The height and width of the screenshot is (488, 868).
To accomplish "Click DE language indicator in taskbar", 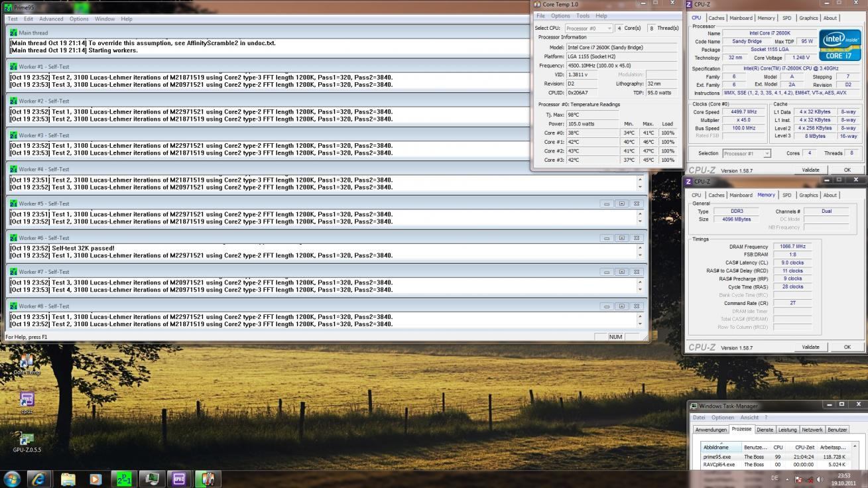I will [x=775, y=479].
